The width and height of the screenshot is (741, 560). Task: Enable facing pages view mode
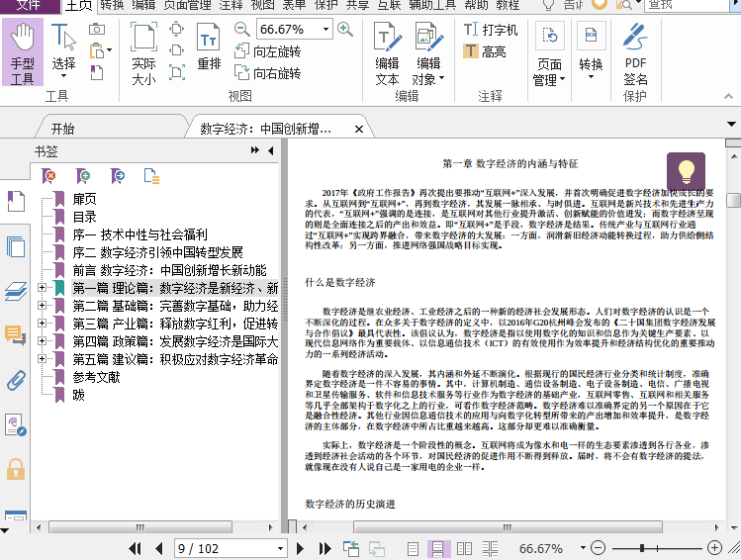tap(464, 549)
